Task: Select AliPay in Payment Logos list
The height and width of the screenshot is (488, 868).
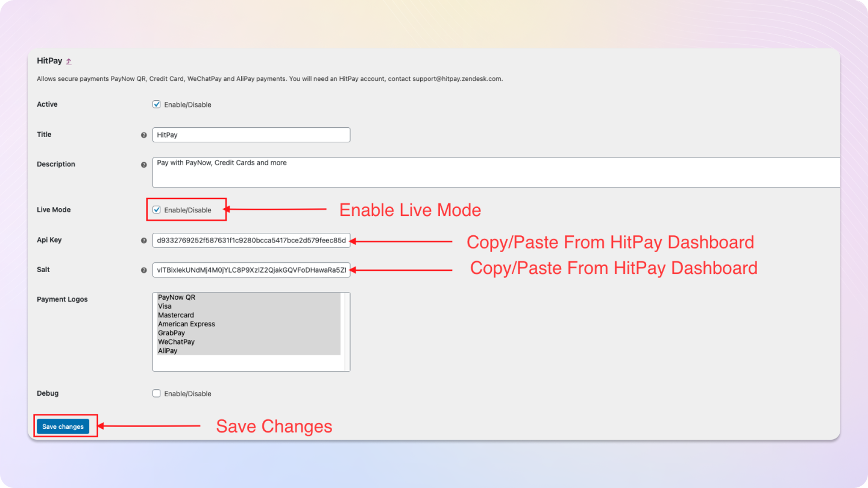Action: pos(247,351)
